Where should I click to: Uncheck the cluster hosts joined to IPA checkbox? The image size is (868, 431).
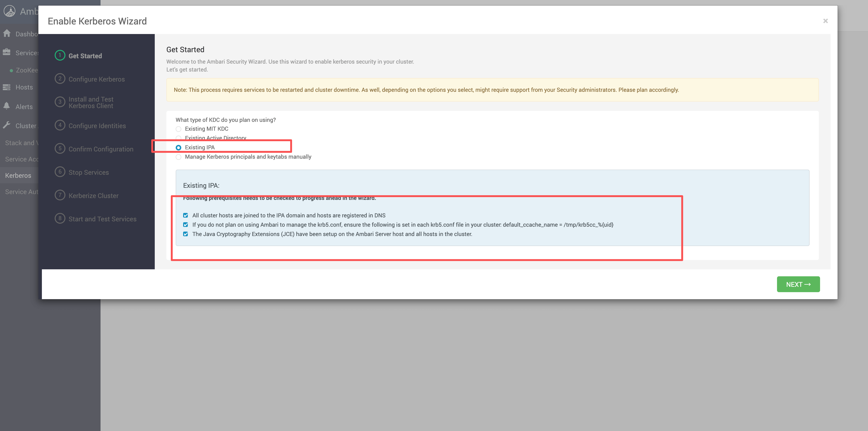[x=186, y=215]
